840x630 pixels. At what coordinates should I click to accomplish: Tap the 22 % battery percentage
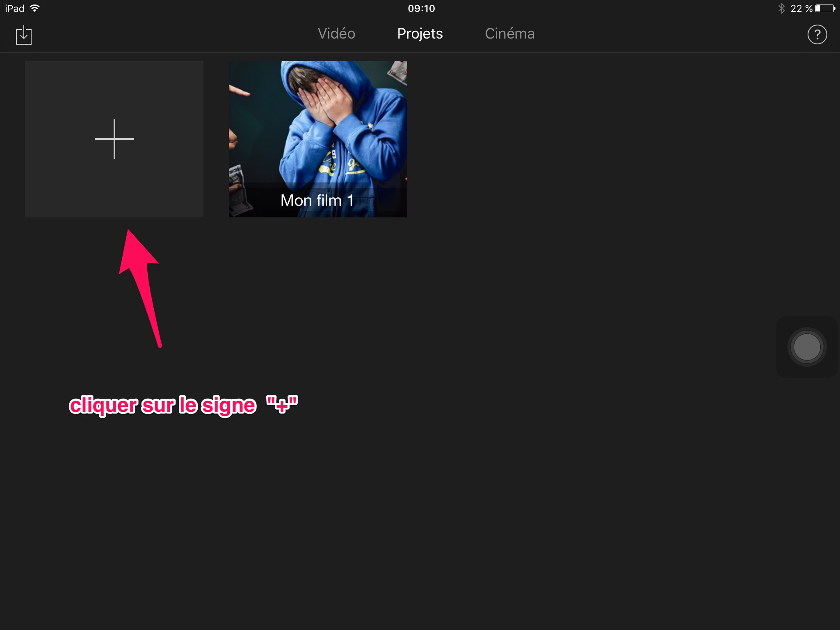coord(801,9)
